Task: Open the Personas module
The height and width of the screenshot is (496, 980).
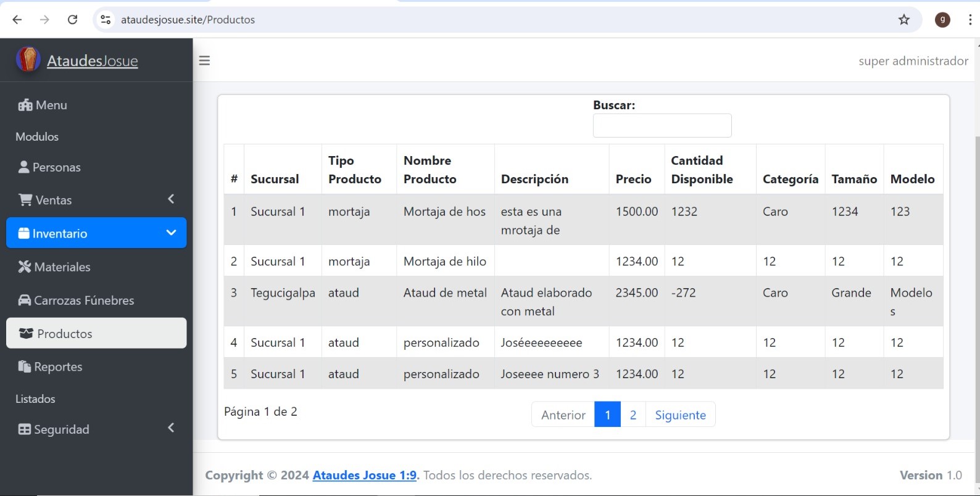Action: 56,167
